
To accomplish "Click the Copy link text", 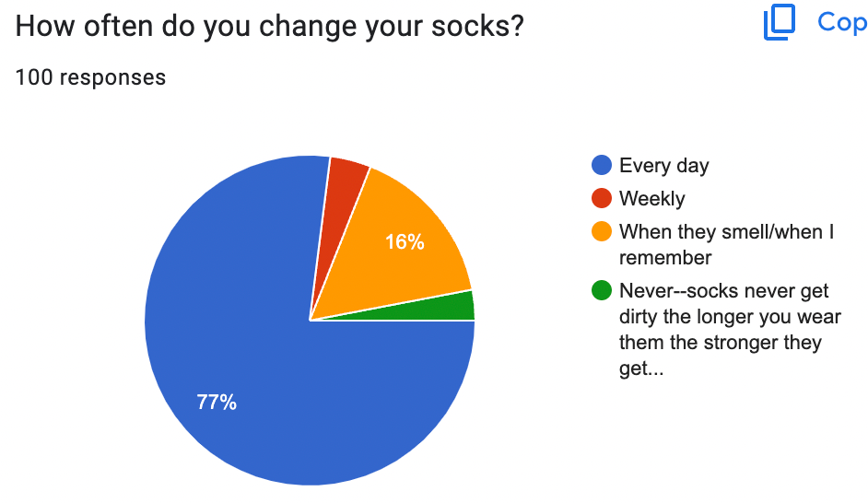I will 842,22.
